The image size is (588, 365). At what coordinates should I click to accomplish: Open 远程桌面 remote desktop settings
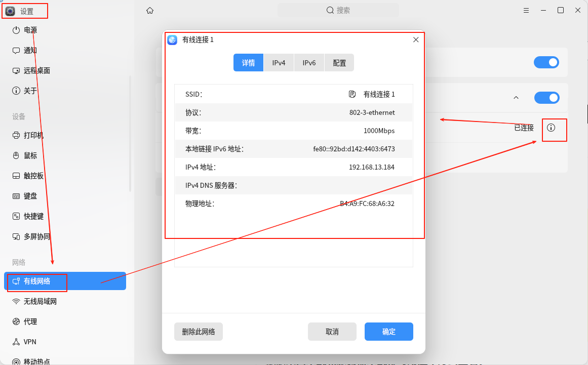(36, 70)
